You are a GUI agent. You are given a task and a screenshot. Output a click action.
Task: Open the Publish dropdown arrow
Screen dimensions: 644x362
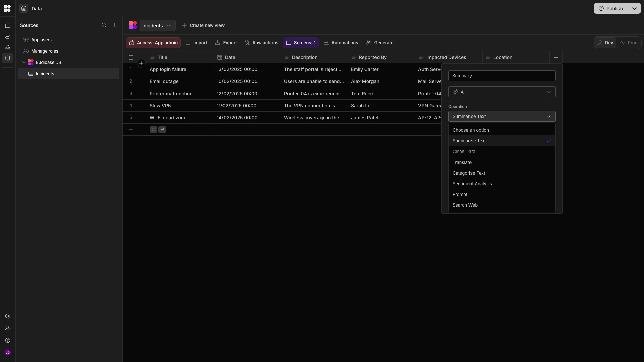click(x=634, y=8)
